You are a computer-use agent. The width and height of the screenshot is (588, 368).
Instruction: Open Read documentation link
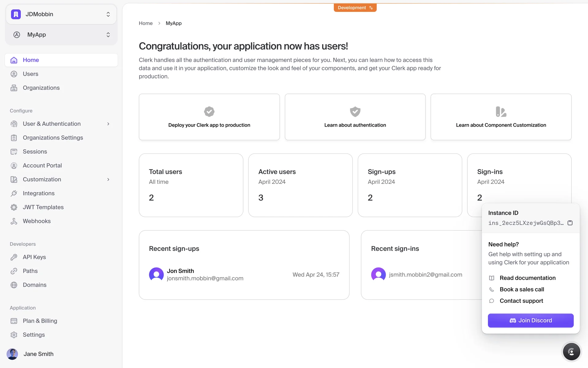(x=527, y=278)
